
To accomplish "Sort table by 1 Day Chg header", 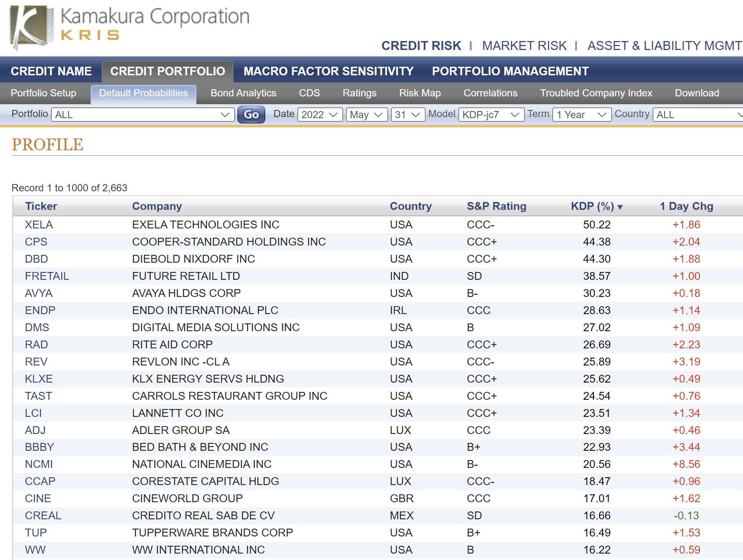I will tap(686, 206).
